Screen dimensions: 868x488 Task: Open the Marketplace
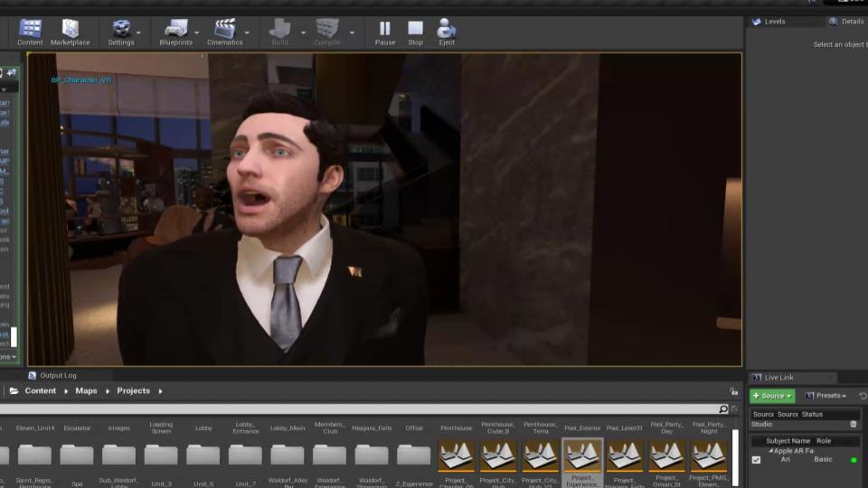tap(70, 32)
